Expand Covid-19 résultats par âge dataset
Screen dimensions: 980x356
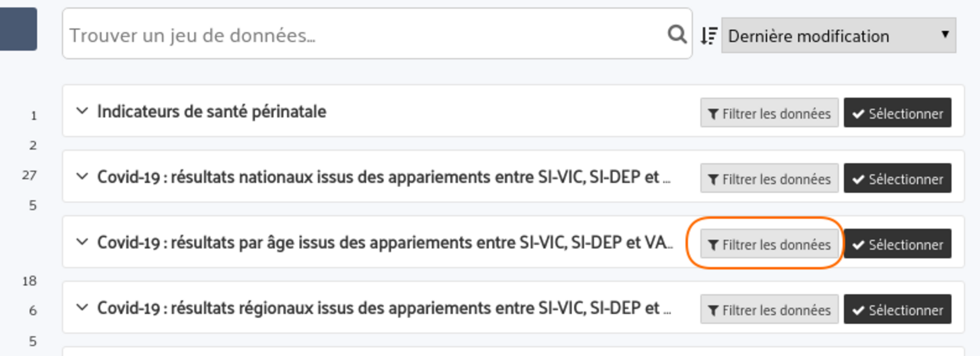[82, 243]
